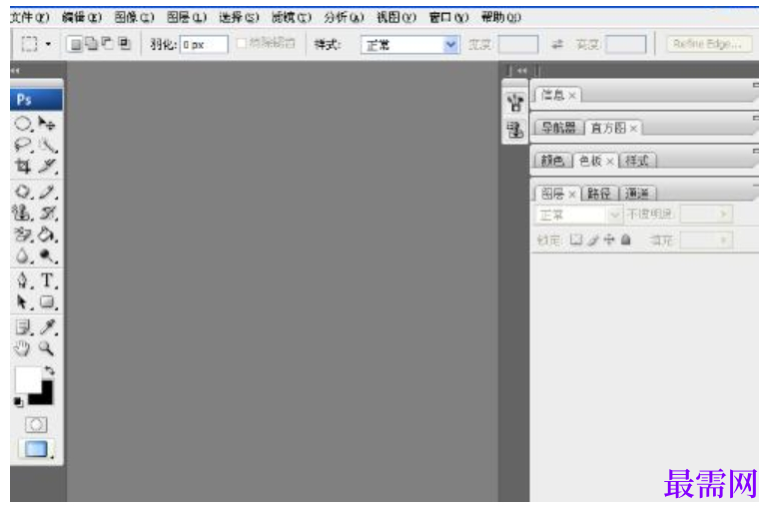The height and width of the screenshot is (515, 776).
Task: Click the Ps logo in toolbox
Action: 36,99
